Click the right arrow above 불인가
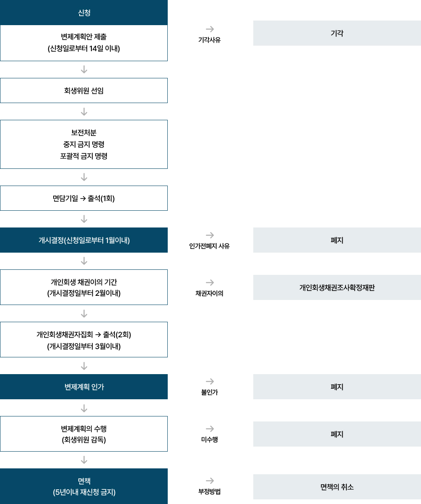421x504 pixels. pos(210,381)
